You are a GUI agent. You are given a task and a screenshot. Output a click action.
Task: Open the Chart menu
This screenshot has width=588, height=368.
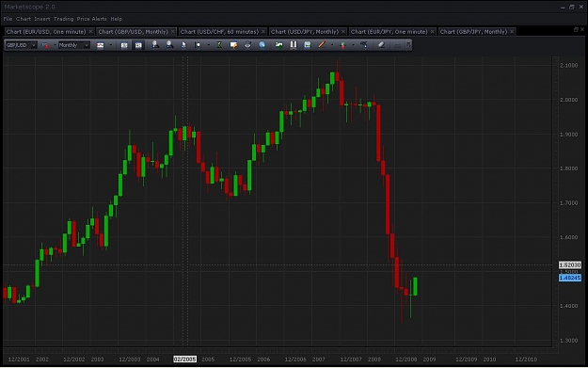(x=24, y=19)
